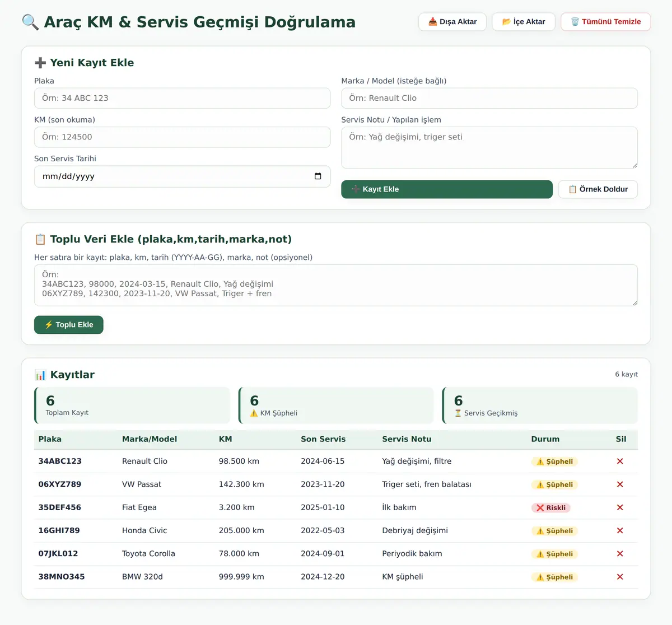Delete the 34ABC123 record with red X
The image size is (672, 625).
(x=620, y=461)
